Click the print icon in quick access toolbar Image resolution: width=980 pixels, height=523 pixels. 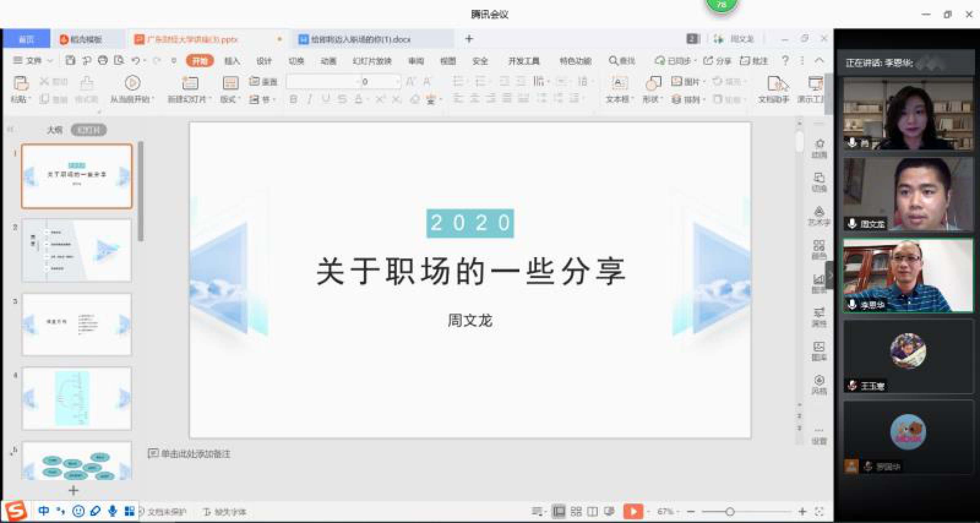(102, 61)
